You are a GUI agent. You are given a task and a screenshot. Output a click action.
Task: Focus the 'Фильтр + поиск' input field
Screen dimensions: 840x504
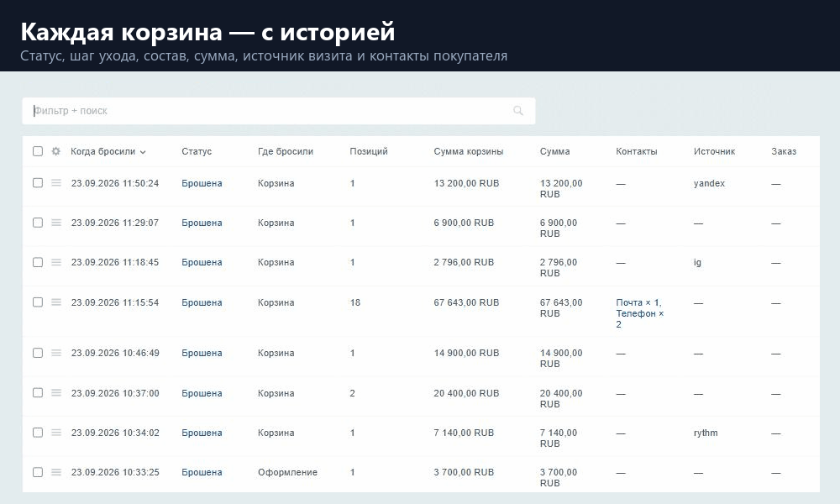coord(279,111)
